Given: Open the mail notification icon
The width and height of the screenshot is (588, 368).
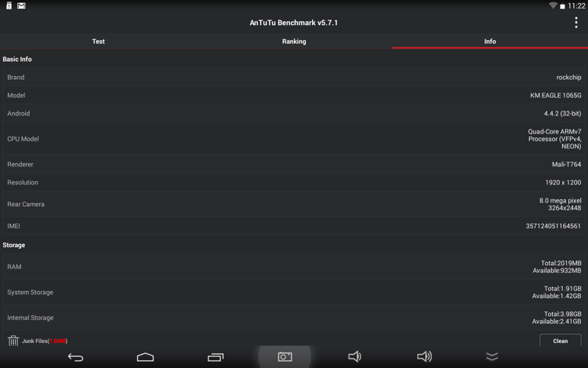Looking at the screenshot, I should tap(21, 5).
